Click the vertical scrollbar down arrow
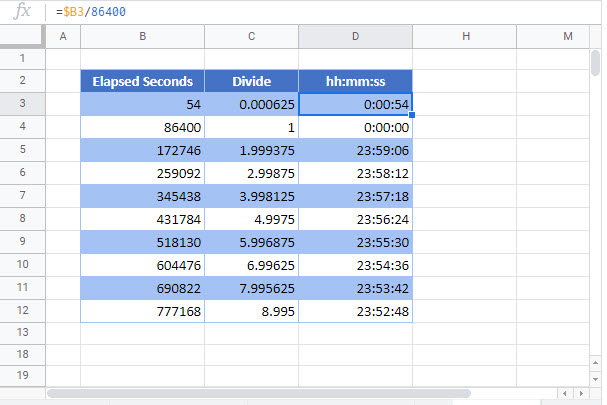The width and height of the screenshot is (607, 405). (x=595, y=379)
